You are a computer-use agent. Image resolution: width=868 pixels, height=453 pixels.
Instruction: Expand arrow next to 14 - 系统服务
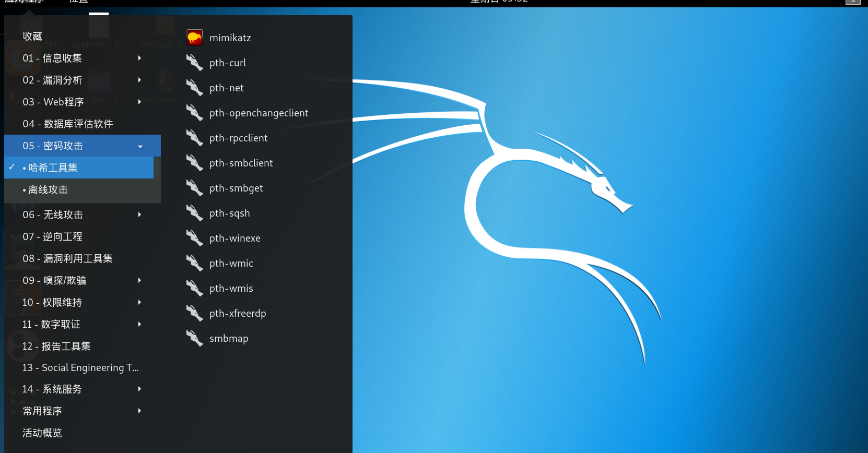pyautogui.click(x=139, y=389)
